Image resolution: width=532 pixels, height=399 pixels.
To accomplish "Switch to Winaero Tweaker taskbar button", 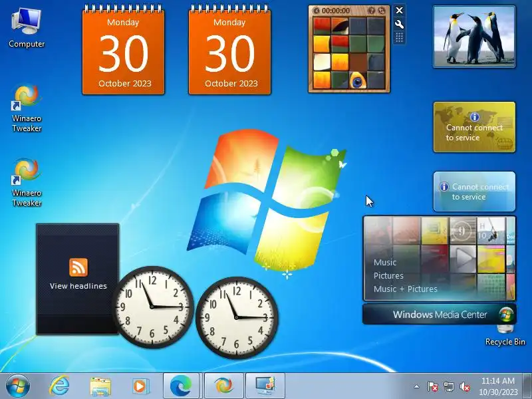I will (x=224, y=386).
